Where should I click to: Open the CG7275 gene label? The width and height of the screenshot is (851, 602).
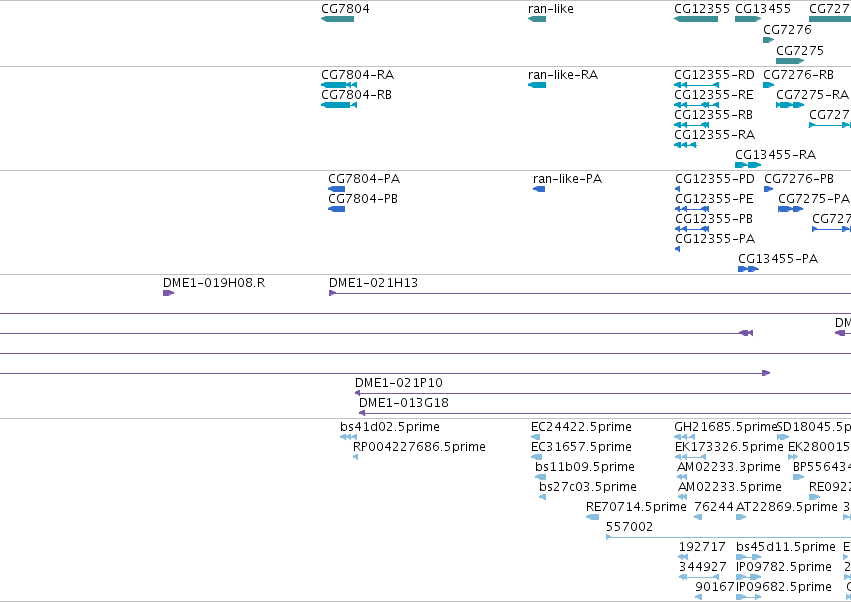pos(799,50)
